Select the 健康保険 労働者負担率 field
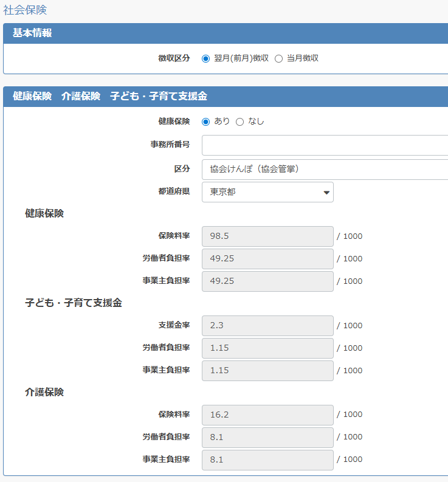Viewport: 448px width, 482px height. (267, 259)
